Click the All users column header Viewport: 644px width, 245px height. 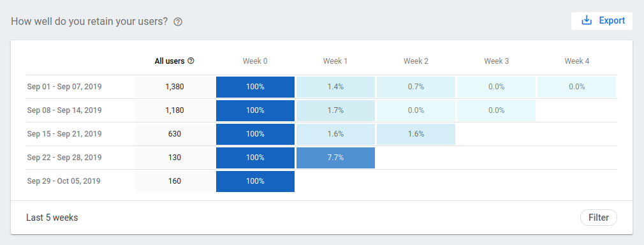(x=169, y=61)
